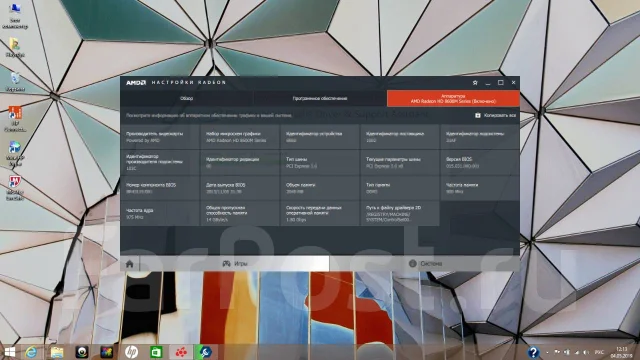640x360 pixels.
Task: Select the Путь к файлу драйвера 2D cell
Action: [x=400, y=213]
